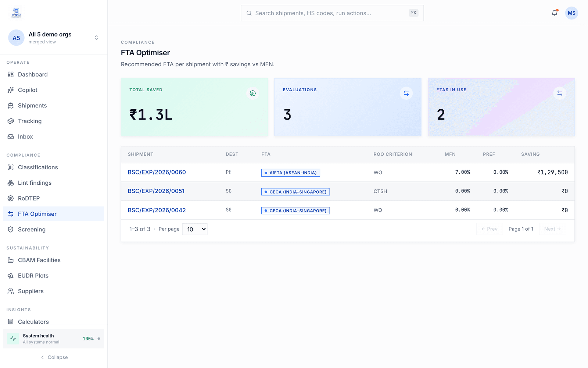Click the System health status panel

[x=54, y=339]
